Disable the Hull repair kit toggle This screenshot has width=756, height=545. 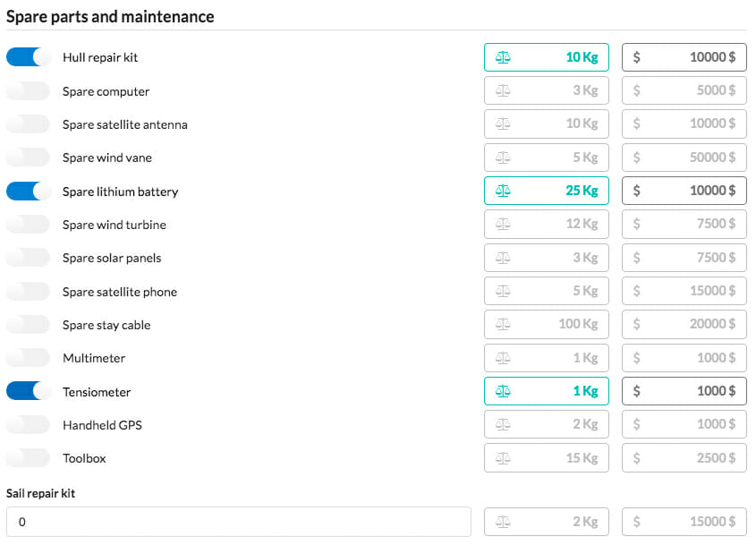(x=29, y=57)
